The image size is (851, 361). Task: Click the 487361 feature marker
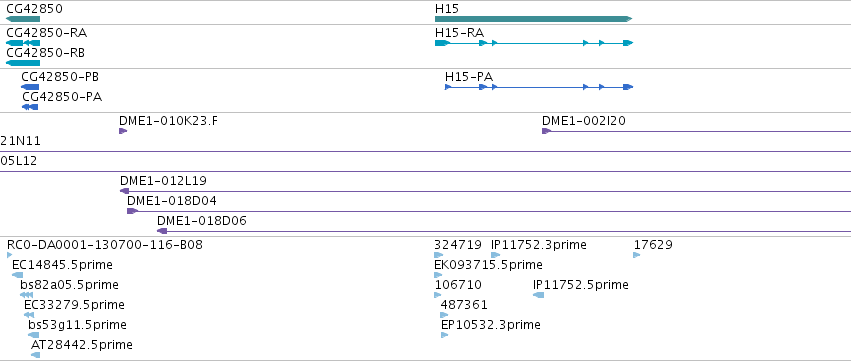tap(444, 315)
